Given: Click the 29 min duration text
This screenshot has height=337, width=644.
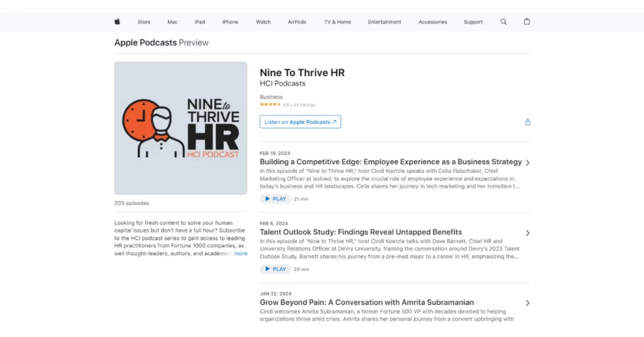Looking at the screenshot, I should (301, 269).
